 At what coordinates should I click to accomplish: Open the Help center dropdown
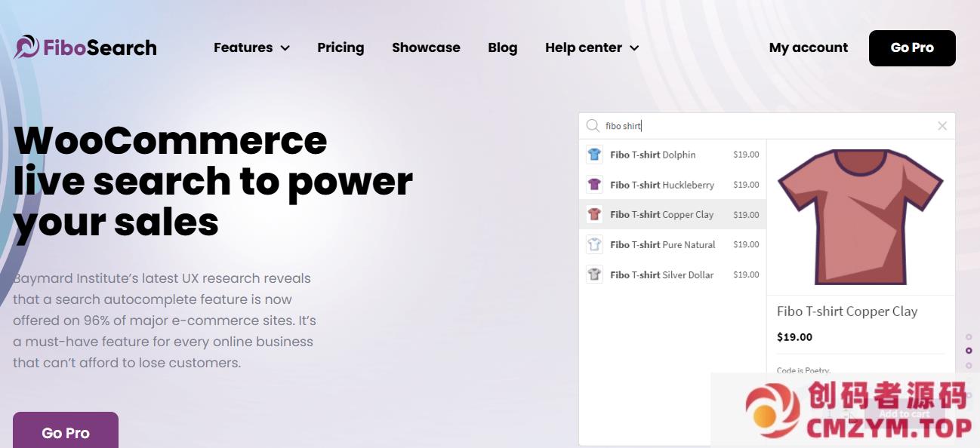point(592,48)
